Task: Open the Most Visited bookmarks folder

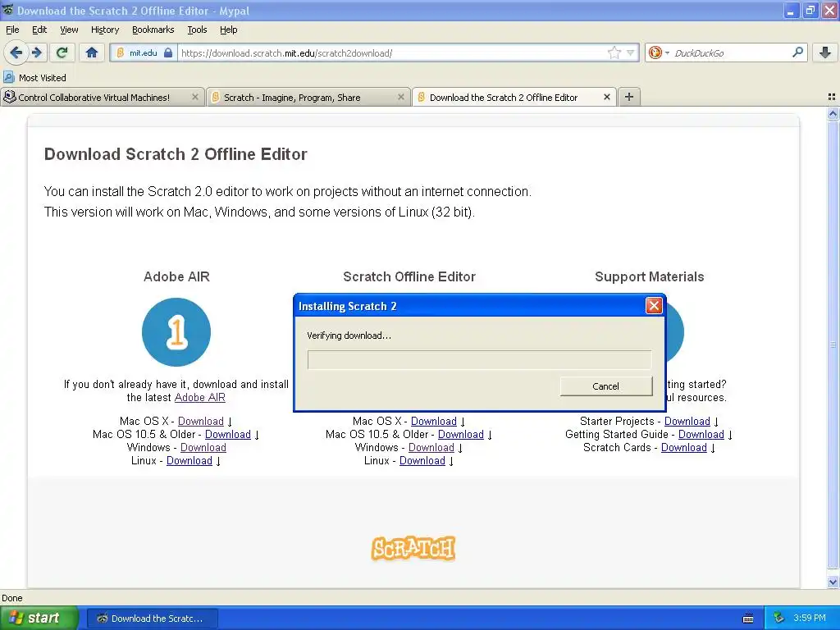Action: pyautogui.click(x=35, y=78)
